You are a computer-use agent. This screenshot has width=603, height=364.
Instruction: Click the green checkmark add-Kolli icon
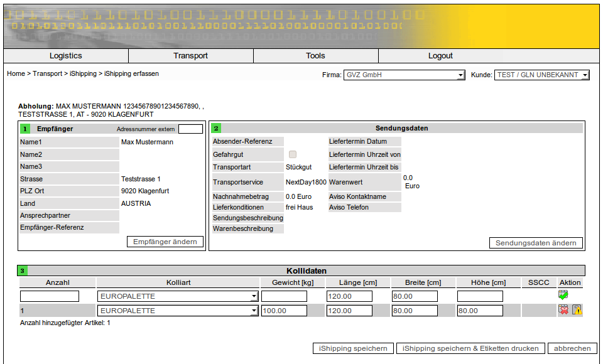point(563,296)
